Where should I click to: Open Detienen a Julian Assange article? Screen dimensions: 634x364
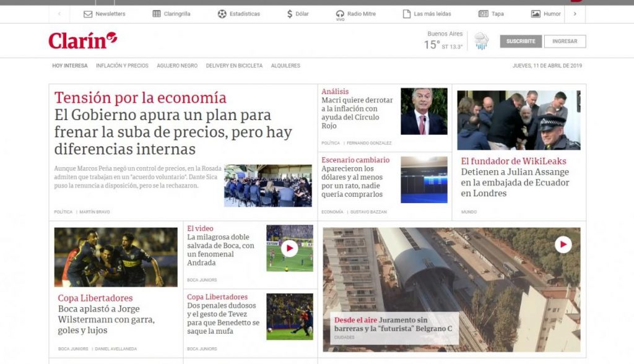click(x=515, y=183)
